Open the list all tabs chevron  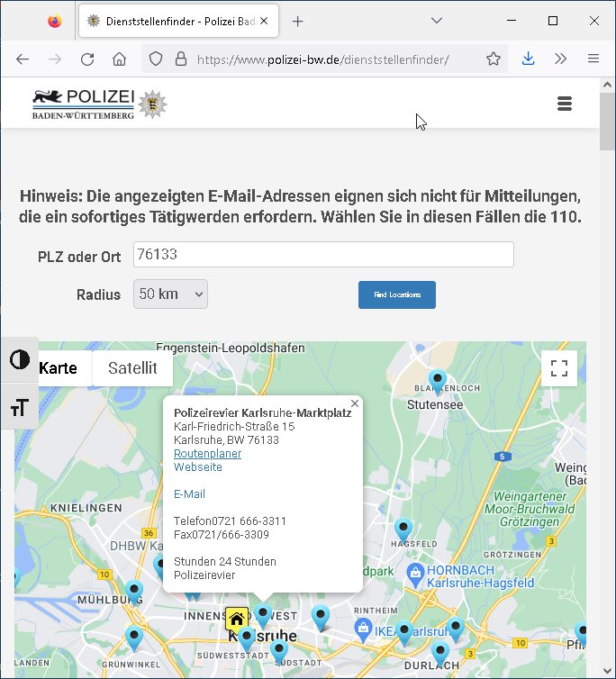pos(437,21)
